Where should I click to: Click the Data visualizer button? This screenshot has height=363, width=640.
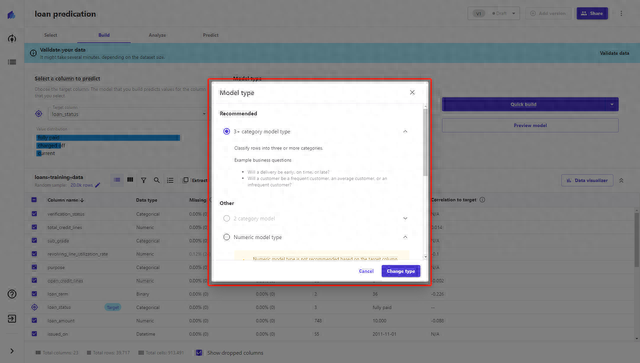[587, 180]
